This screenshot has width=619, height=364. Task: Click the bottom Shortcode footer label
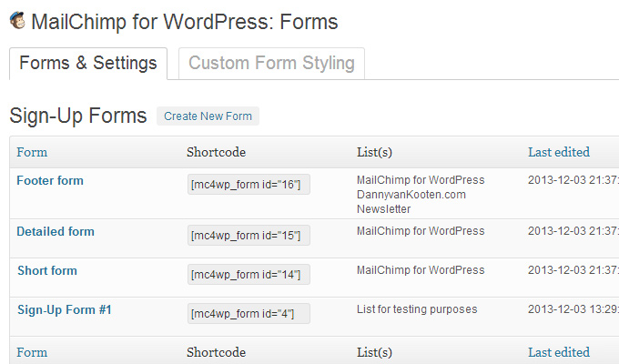(x=217, y=352)
